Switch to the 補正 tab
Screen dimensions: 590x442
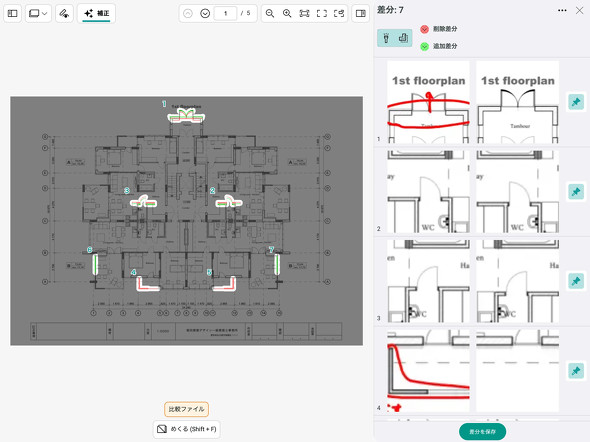point(96,14)
